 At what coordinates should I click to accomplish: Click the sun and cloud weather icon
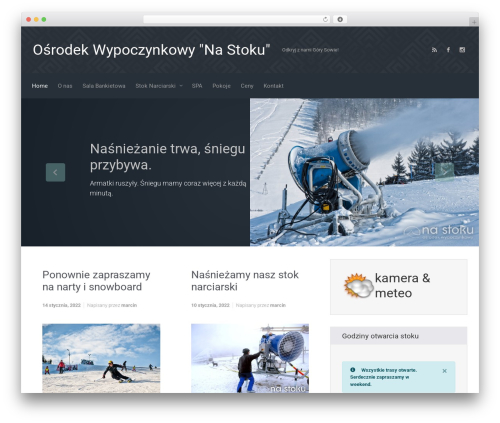pyautogui.click(x=358, y=286)
